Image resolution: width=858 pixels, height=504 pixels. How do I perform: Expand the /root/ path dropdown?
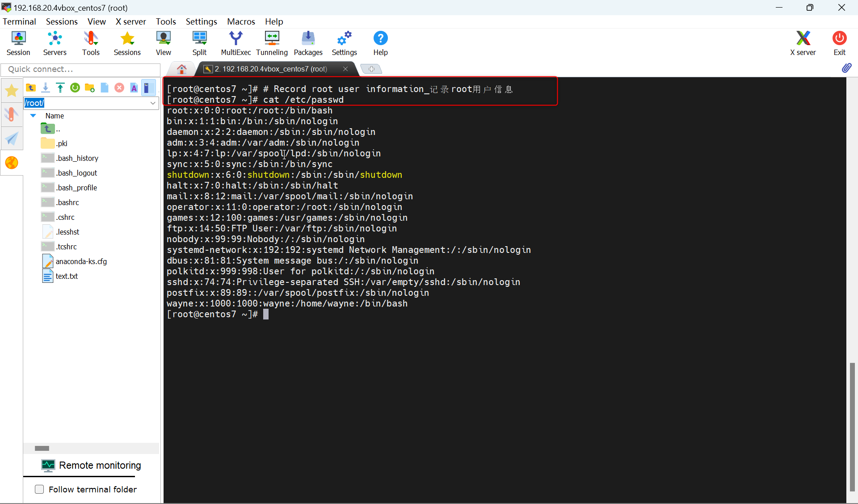[153, 103]
